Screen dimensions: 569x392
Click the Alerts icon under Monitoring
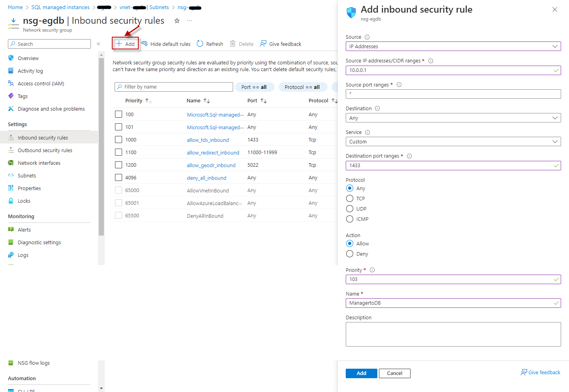11,230
